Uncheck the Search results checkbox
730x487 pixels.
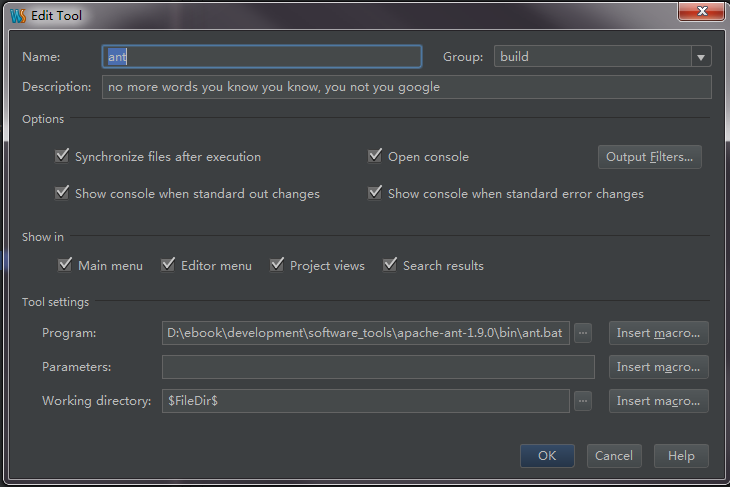(391, 265)
